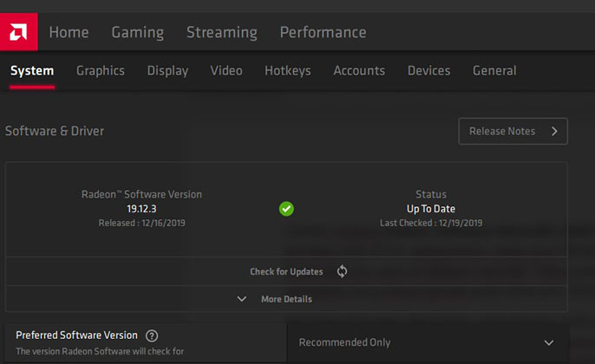Open the Home tab

point(69,32)
